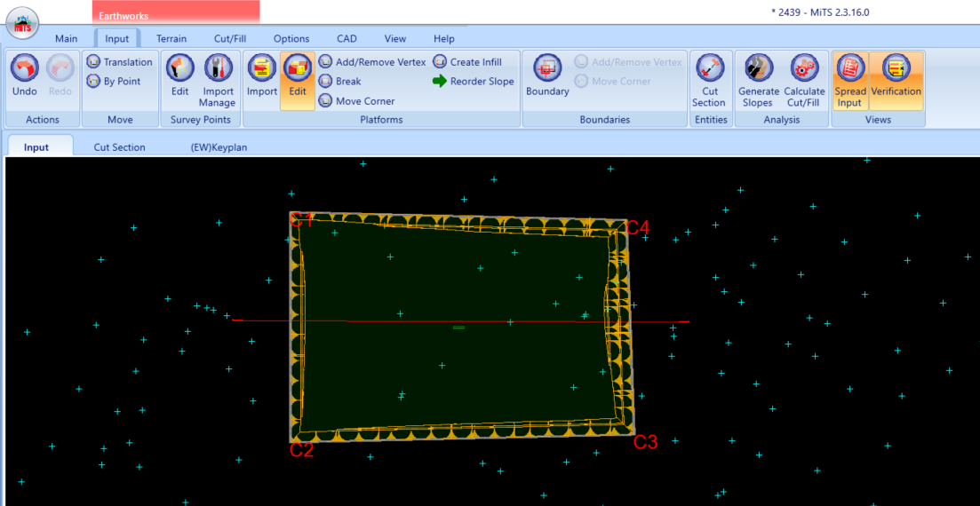Open the Input ribbon tab
Viewport: 980px width, 506px height.
click(117, 38)
